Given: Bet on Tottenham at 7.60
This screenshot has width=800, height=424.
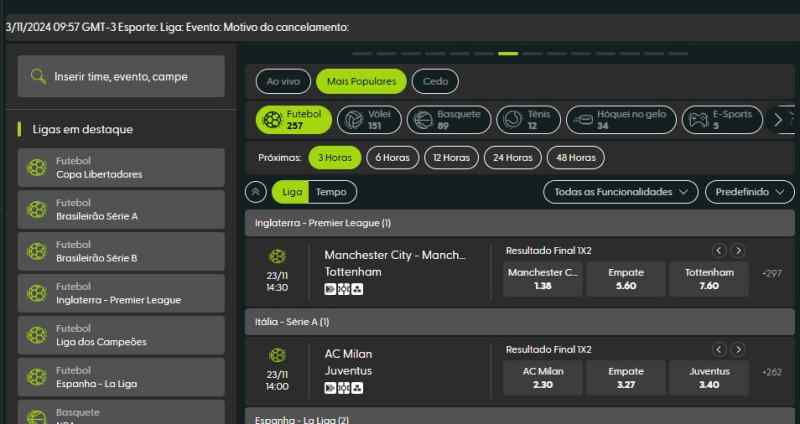Looking at the screenshot, I should pyautogui.click(x=709, y=279).
